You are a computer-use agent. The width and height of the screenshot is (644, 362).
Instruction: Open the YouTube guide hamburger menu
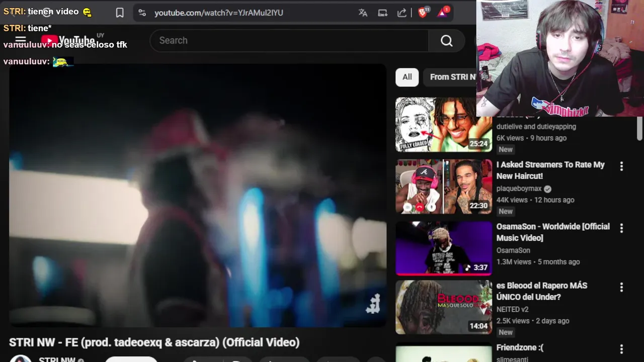[20, 40]
